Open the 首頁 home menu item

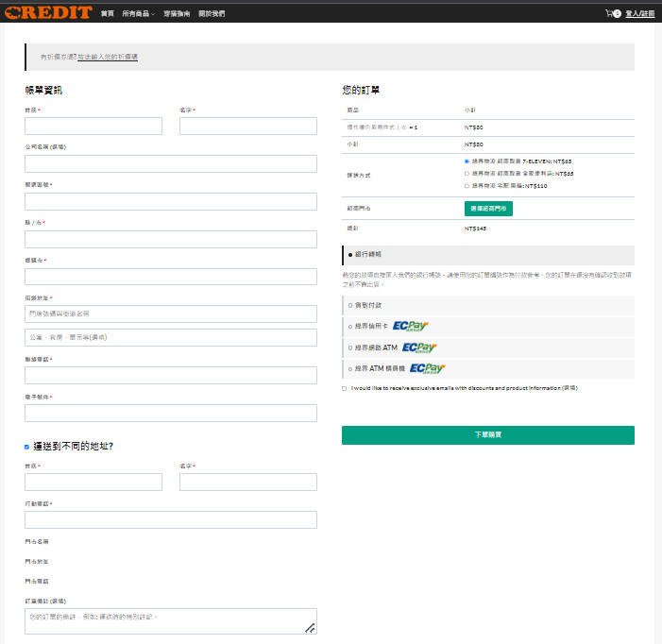[x=108, y=14]
